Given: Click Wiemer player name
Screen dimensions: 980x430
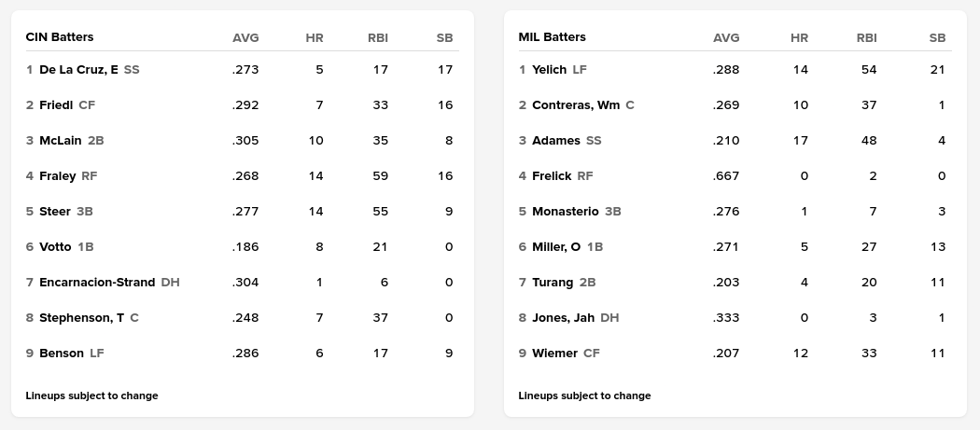Looking at the screenshot, I should tap(554, 354).
